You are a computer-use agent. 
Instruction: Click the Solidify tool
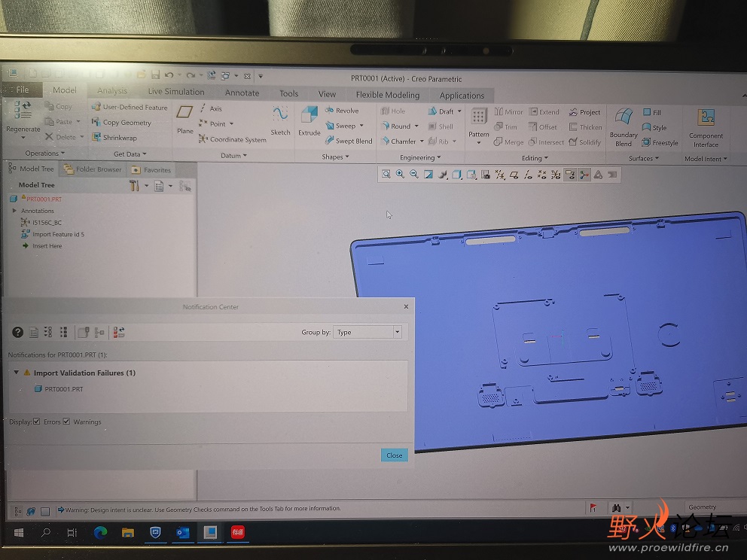(x=585, y=142)
